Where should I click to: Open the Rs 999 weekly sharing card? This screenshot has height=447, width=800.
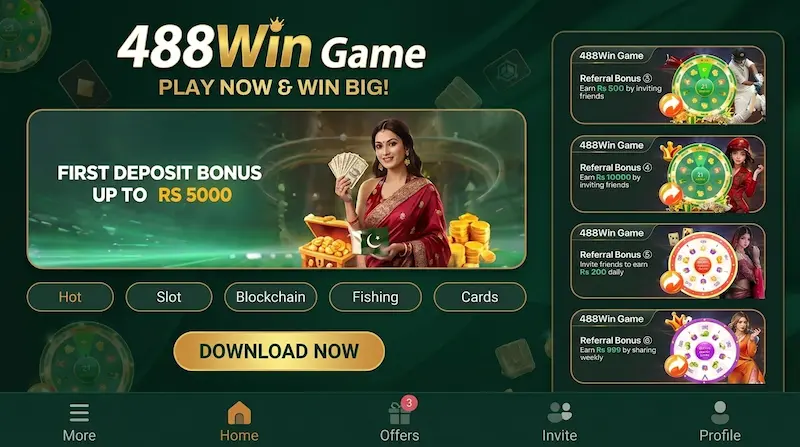click(x=668, y=346)
